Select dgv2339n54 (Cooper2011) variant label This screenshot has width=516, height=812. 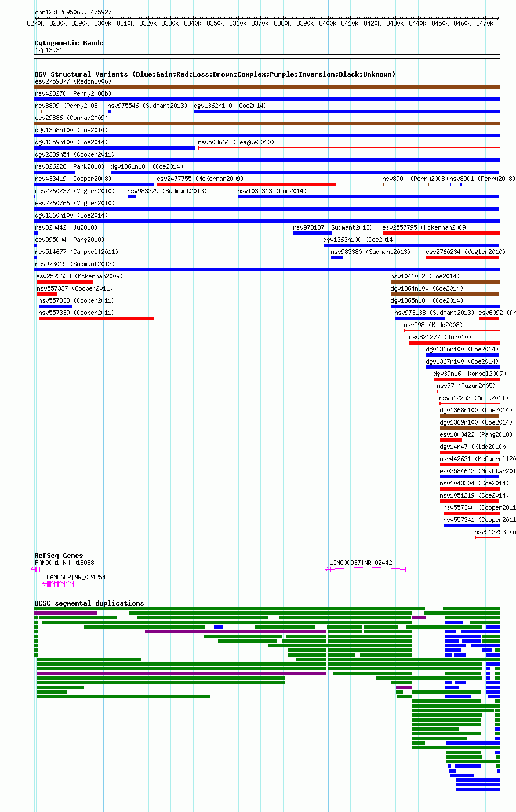75,155
